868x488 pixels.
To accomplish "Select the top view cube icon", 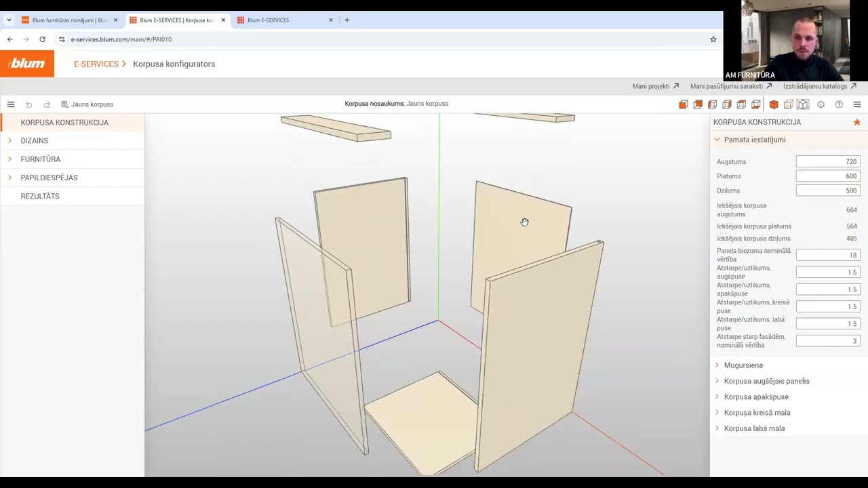I will click(x=741, y=104).
